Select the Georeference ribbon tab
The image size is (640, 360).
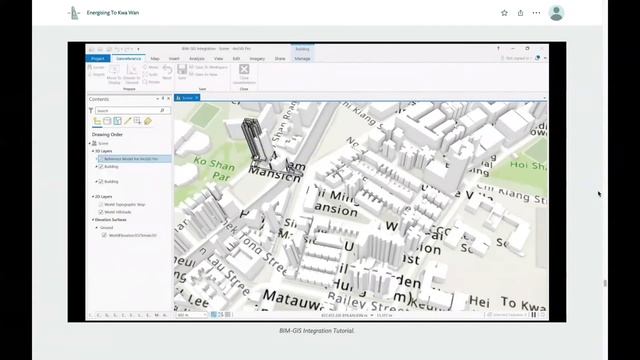pyautogui.click(x=129, y=59)
